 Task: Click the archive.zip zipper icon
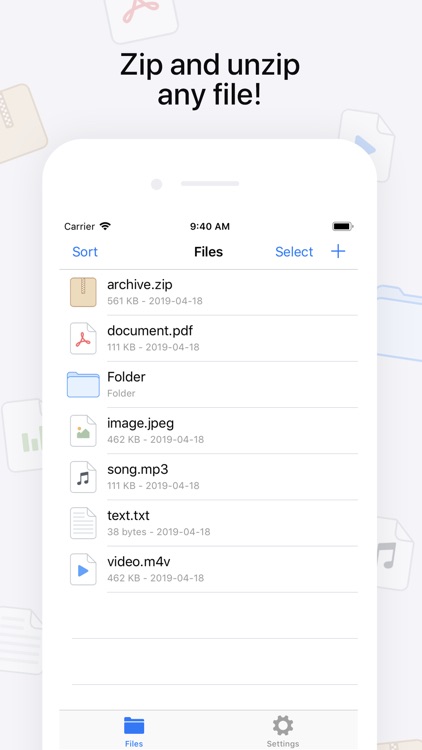click(83, 292)
